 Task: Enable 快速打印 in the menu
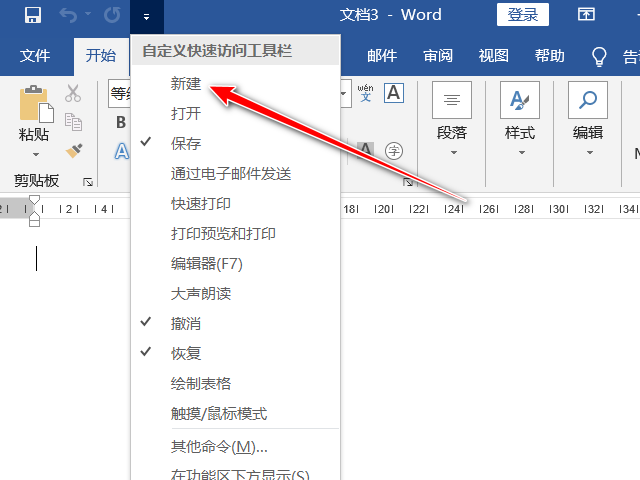pyautogui.click(x=236, y=204)
